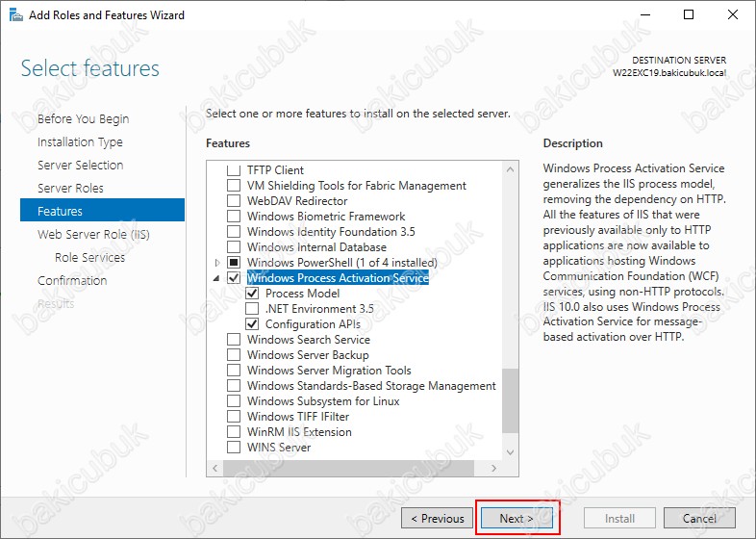
Task: Select the Windows Internal Database label
Action: pos(316,247)
